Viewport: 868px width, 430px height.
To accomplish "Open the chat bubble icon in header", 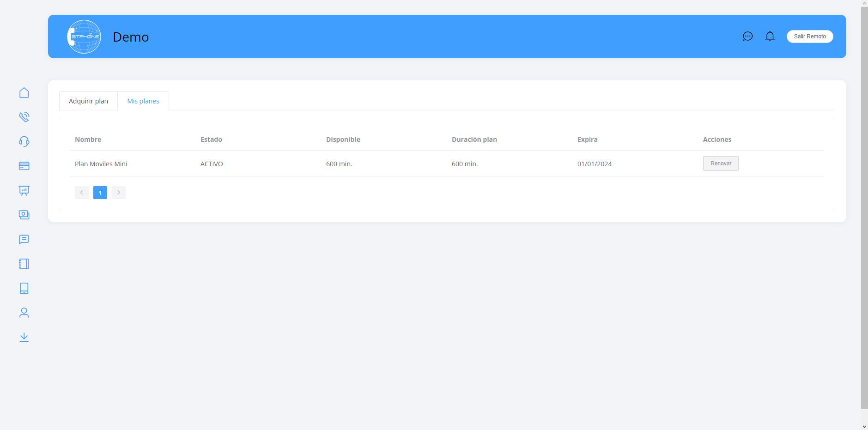I will (747, 36).
